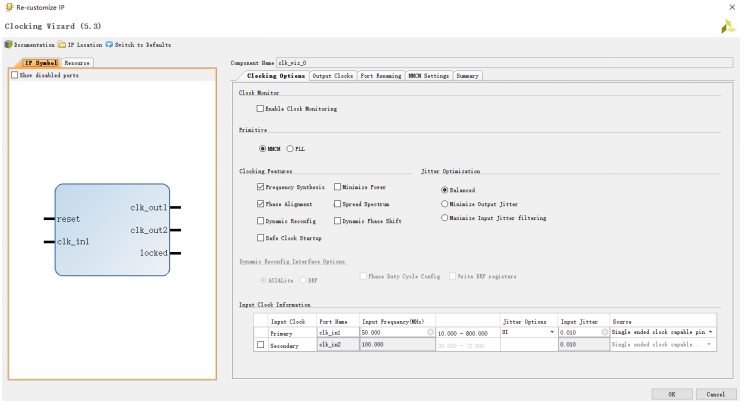Click the Primary input clock row label
The width and height of the screenshot is (746, 405).
[x=281, y=334]
